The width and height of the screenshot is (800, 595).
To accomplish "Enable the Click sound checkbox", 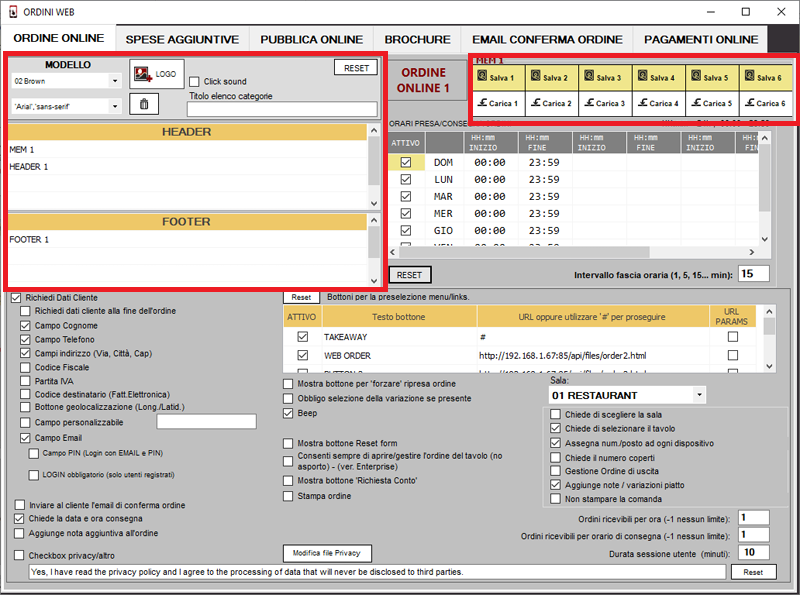I will (x=194, y=82).
